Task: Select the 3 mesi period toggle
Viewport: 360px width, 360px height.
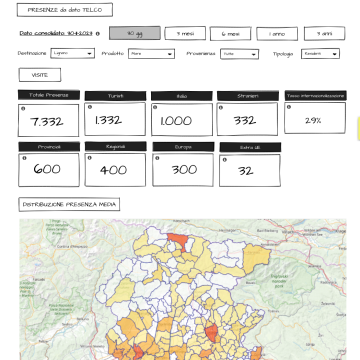Action: point(185,33)
